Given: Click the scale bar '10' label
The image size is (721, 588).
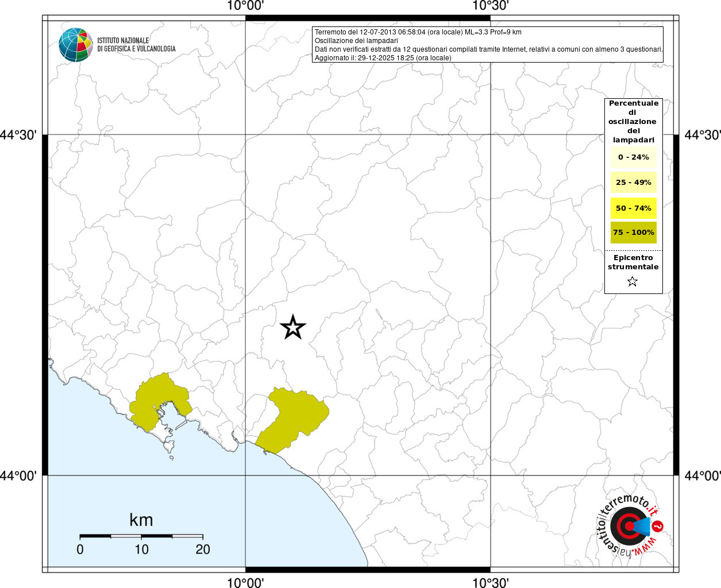Looking at the screenshot, I should click(141, 550).
